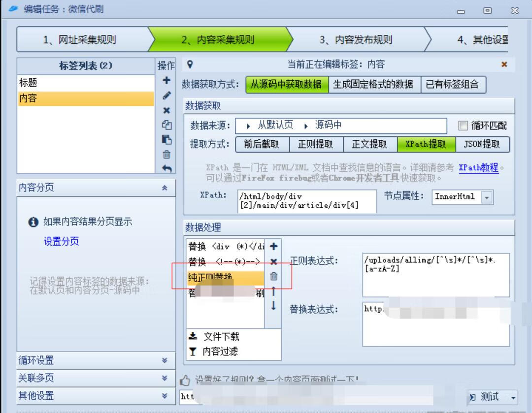Choose the 正则提取 extraction method
The height and width of the screenshot is (413, 532).
(316, 144)
